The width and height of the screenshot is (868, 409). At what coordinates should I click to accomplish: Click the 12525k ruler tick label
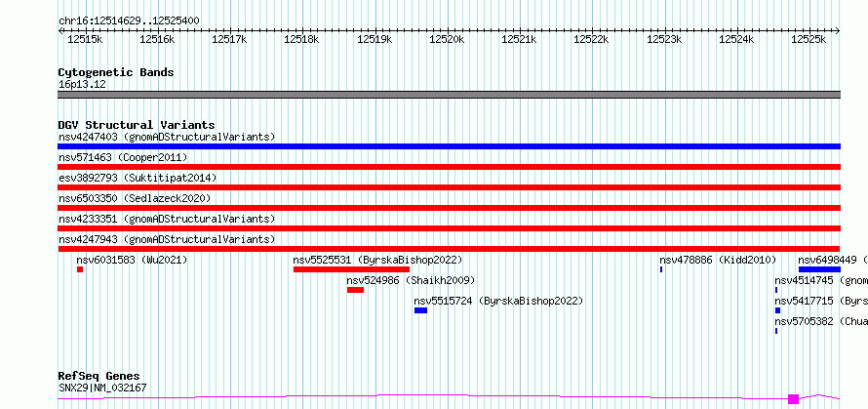809,39
